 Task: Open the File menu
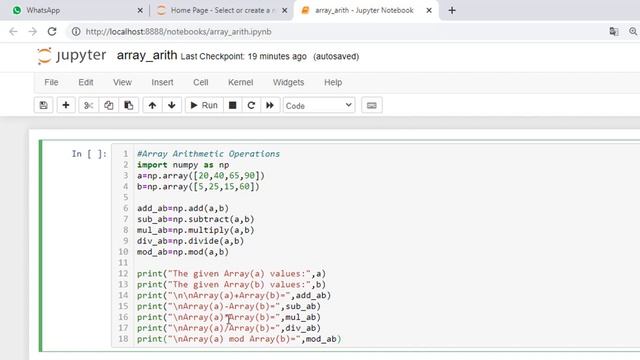tap(51, 82)
